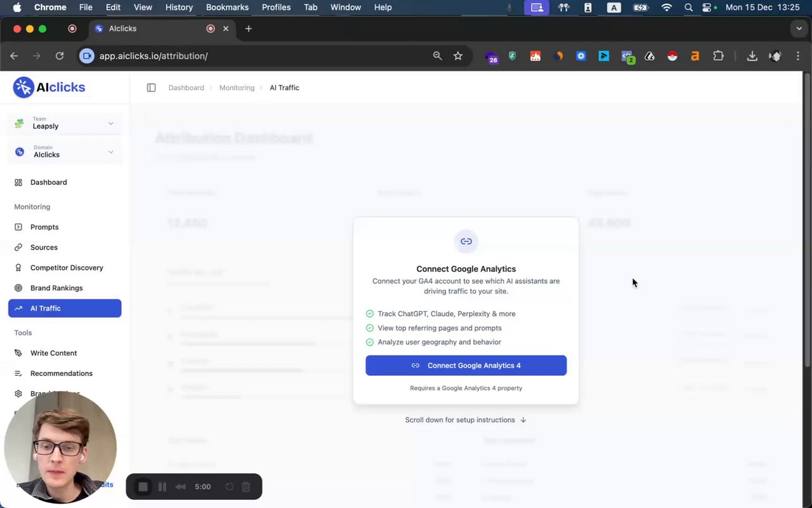Go to Sources in Monitoring section

point(44,247)
